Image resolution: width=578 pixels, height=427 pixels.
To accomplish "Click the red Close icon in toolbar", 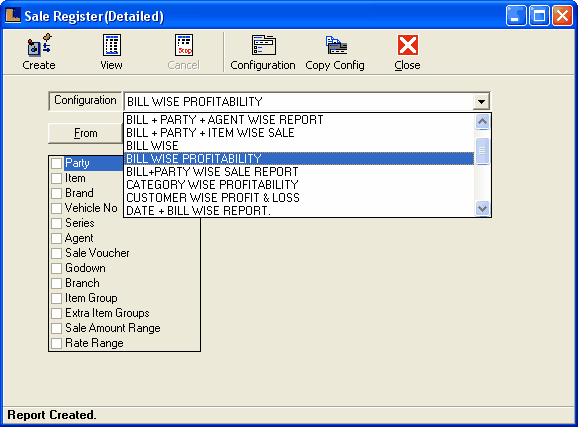I will [x=408, y=45].
